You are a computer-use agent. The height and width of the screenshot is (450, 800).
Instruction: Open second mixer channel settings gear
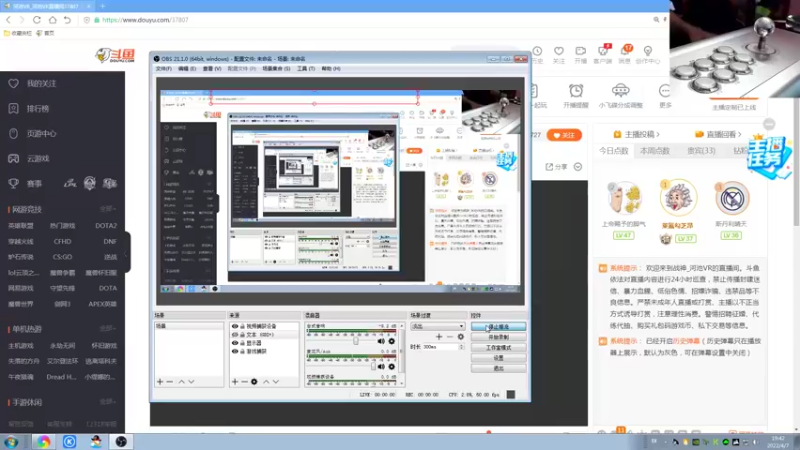391,366
